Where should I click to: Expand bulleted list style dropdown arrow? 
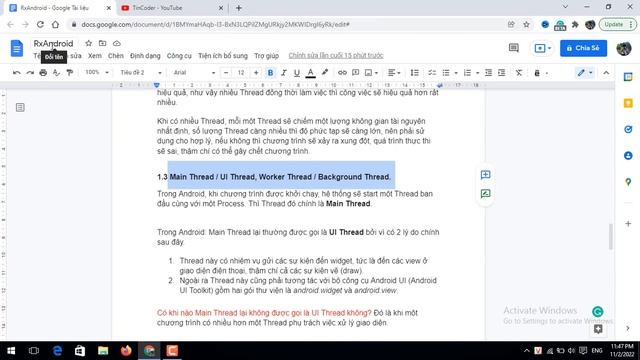[456, 73]
